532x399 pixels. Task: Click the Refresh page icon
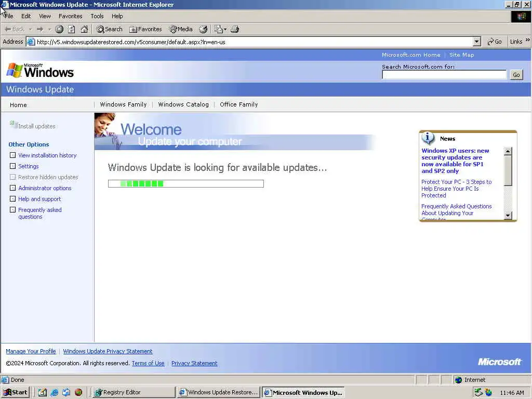pos(71,29)
